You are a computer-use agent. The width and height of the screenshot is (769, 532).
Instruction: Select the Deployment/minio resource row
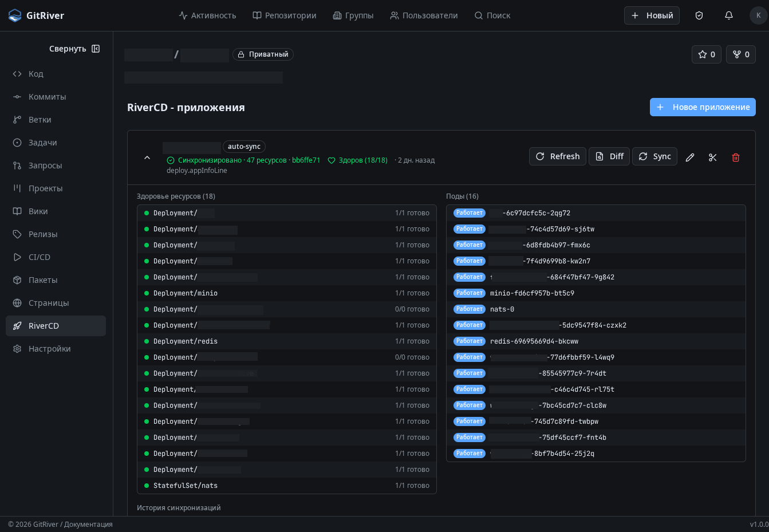click(x=286, y=293)
